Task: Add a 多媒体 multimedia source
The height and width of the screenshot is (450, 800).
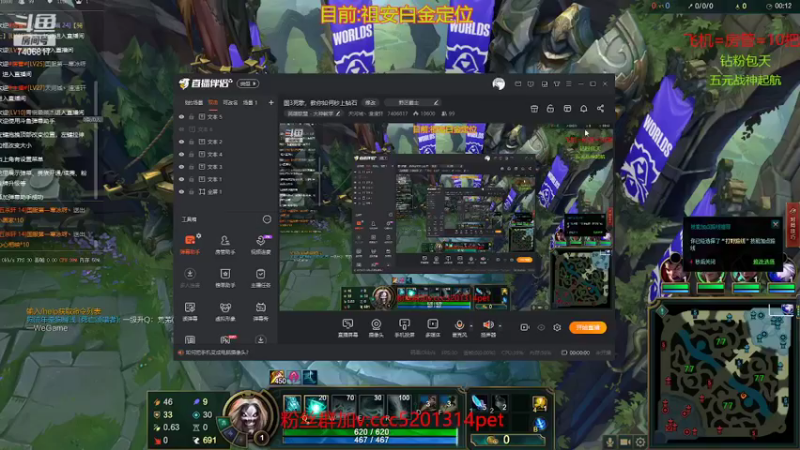Action: tap(433, 328)
